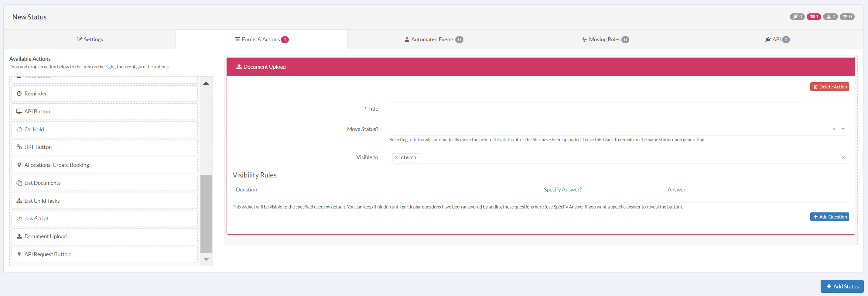Click the flask counter badge in header
The height and width of the screenshot is (296, 868).
point(830,16)
